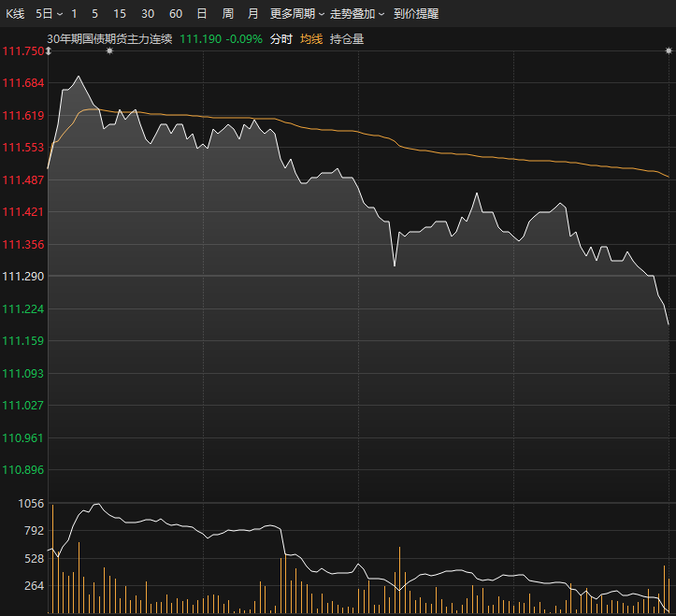Toggle the 均线 average line legend

tap(311, 39)
